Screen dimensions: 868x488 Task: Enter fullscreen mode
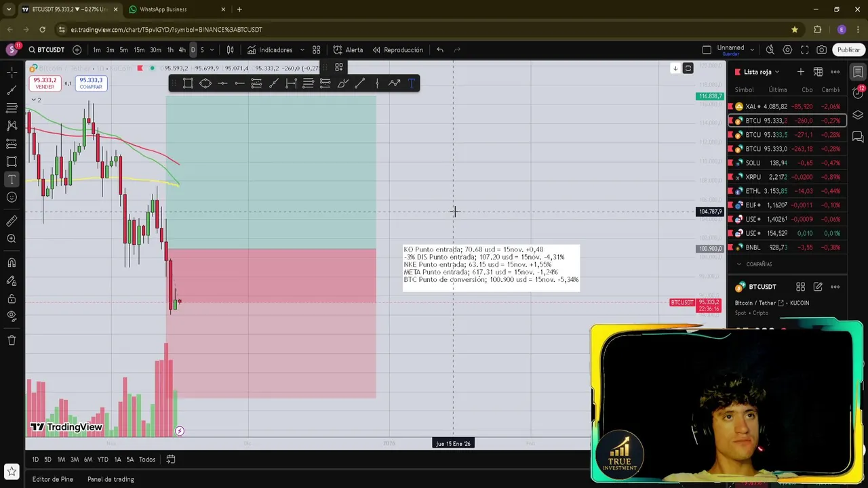click(804, 49)
